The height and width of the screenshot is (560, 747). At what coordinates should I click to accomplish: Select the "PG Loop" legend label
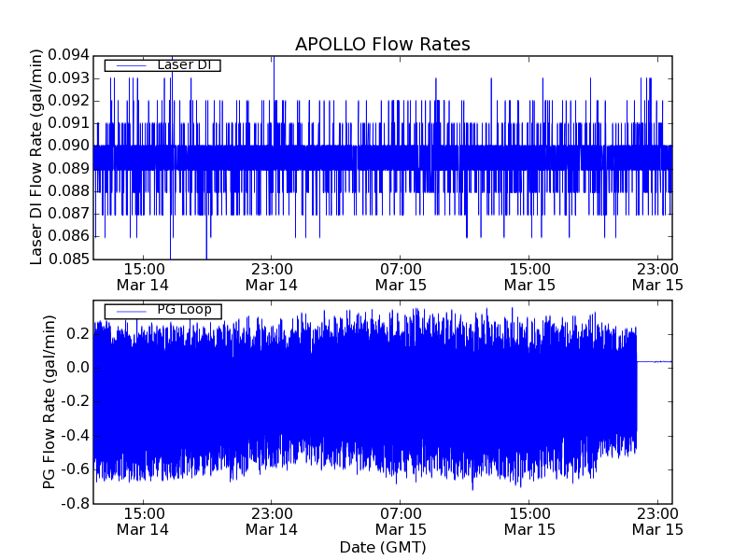pos(183,310)
